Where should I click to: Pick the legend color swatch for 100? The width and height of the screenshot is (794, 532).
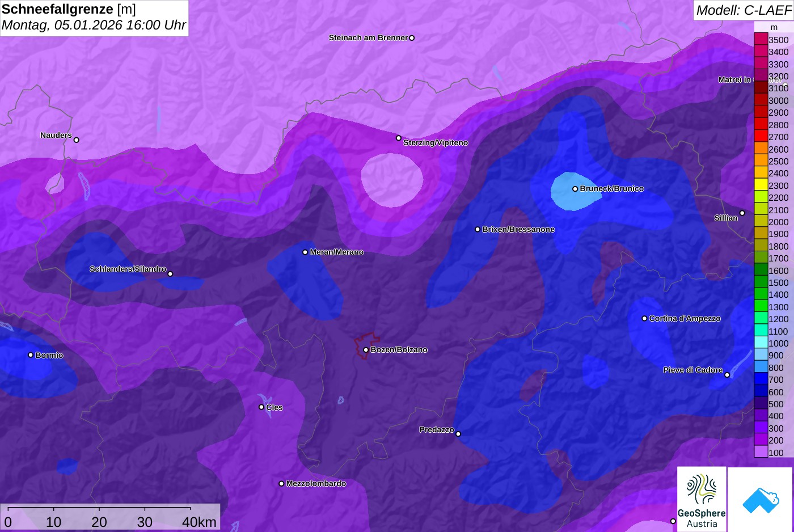[761, 452]
